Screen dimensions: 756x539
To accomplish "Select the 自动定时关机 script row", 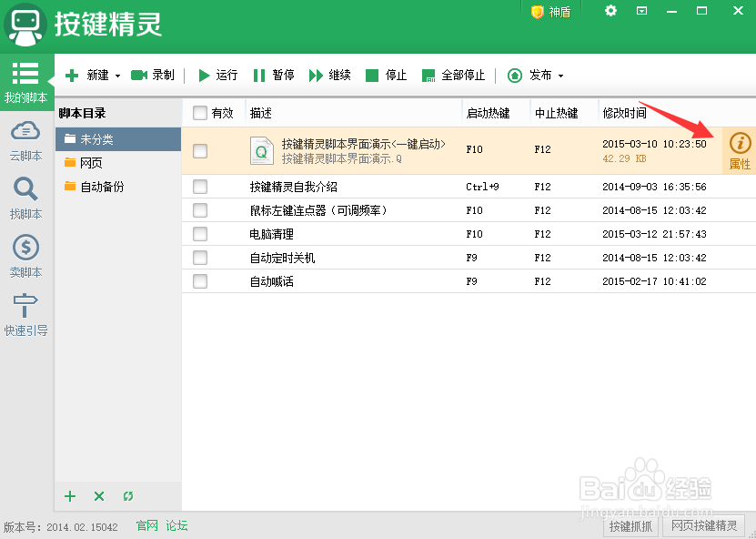I will pyautogui.click(x=469, y=258).
